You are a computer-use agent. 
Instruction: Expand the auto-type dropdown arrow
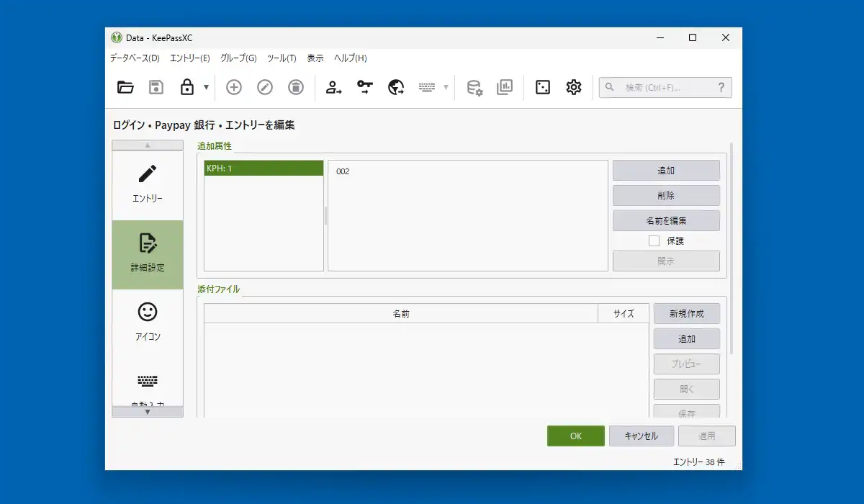446,88
